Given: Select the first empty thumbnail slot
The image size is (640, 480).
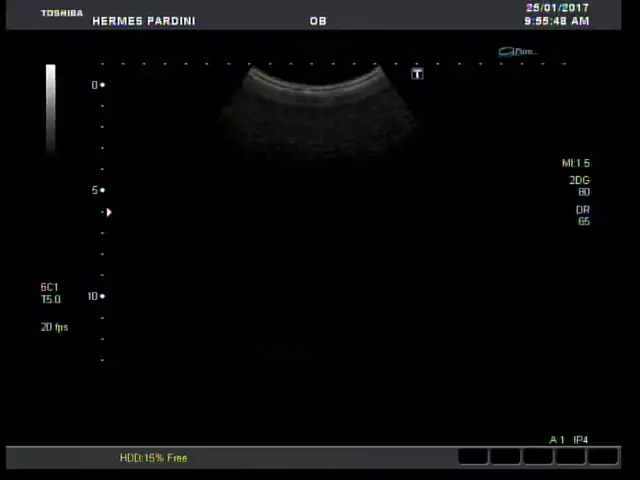Looking at the screenshot, I should (x=473, y=457).
